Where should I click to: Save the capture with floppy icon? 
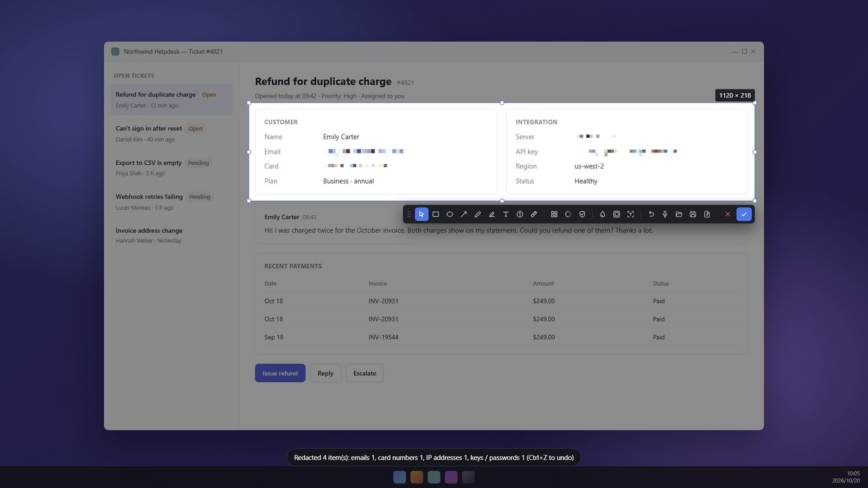point(693,214)
